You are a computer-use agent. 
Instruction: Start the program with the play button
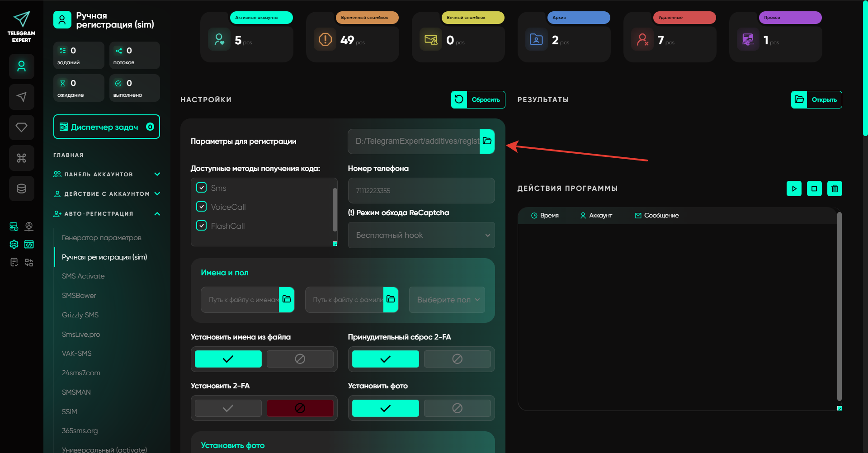pyautogui.click(x=794, y=189)
